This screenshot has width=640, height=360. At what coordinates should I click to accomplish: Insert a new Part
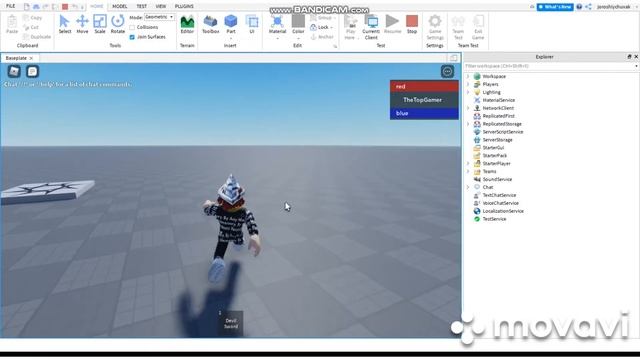231,24
